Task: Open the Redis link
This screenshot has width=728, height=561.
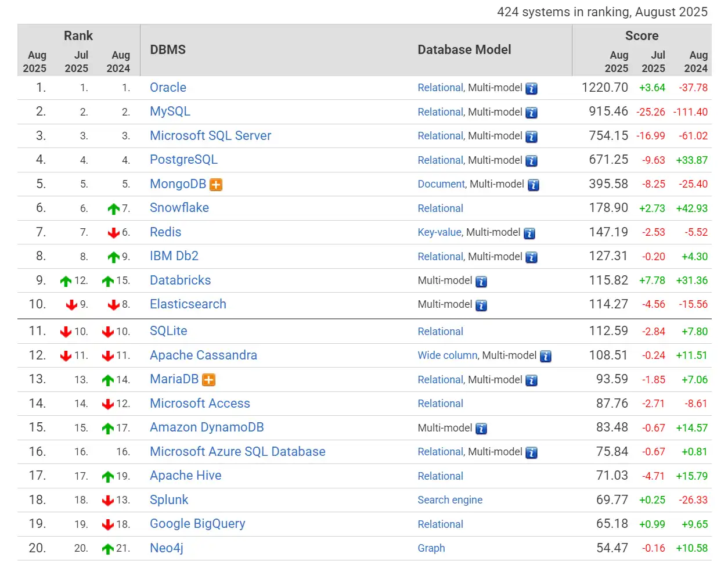Action: click(165, 232)
